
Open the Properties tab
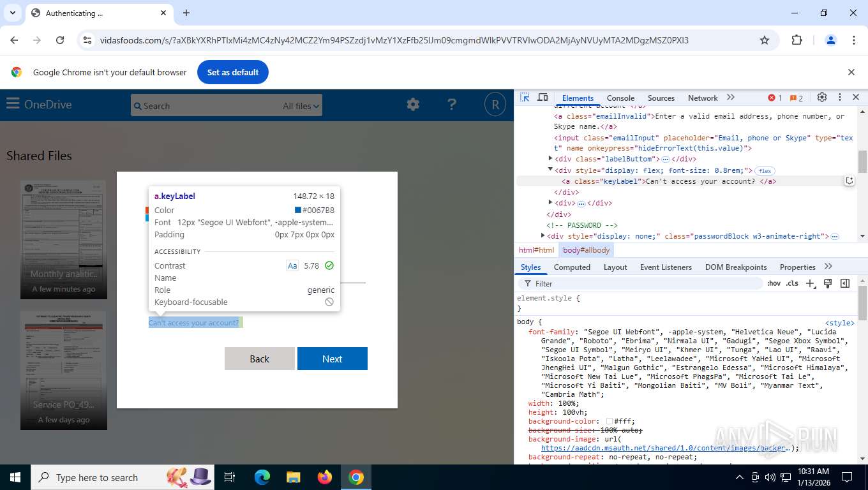point(797,267)
